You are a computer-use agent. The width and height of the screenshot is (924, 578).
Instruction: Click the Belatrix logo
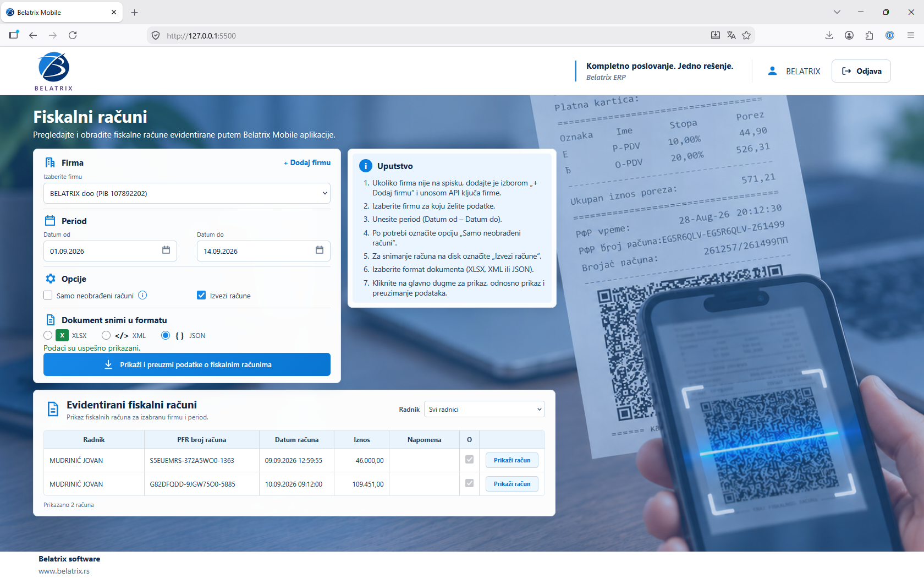(53, 71)
